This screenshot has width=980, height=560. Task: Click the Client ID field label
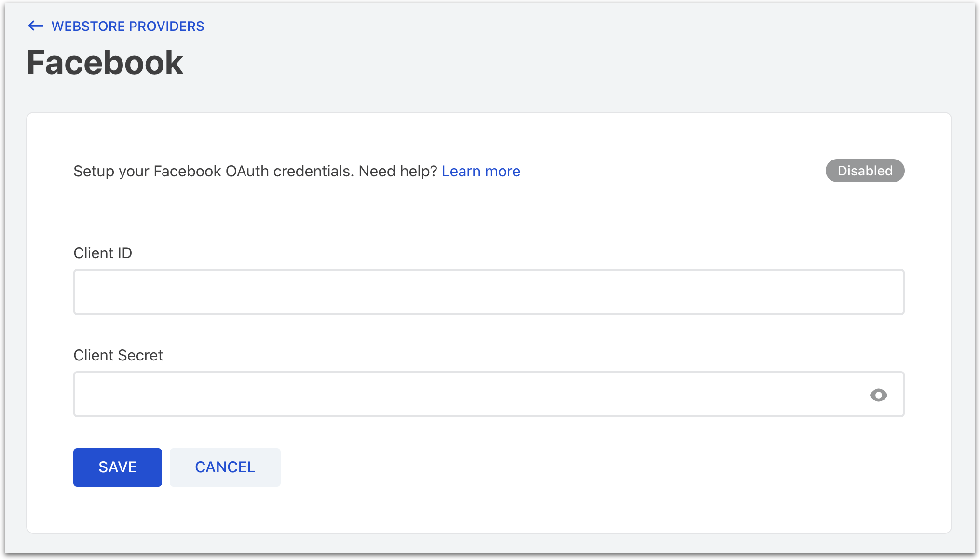(x=103, y=253)
